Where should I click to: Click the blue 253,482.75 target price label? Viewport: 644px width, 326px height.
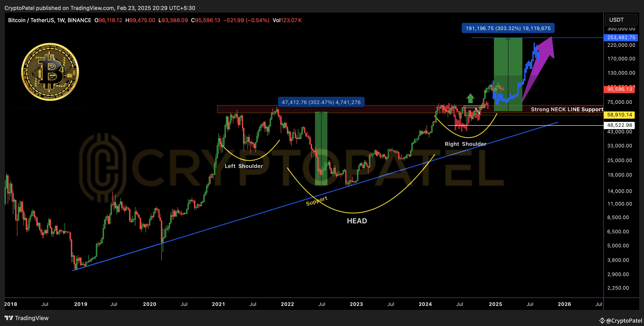pos(621,37)
